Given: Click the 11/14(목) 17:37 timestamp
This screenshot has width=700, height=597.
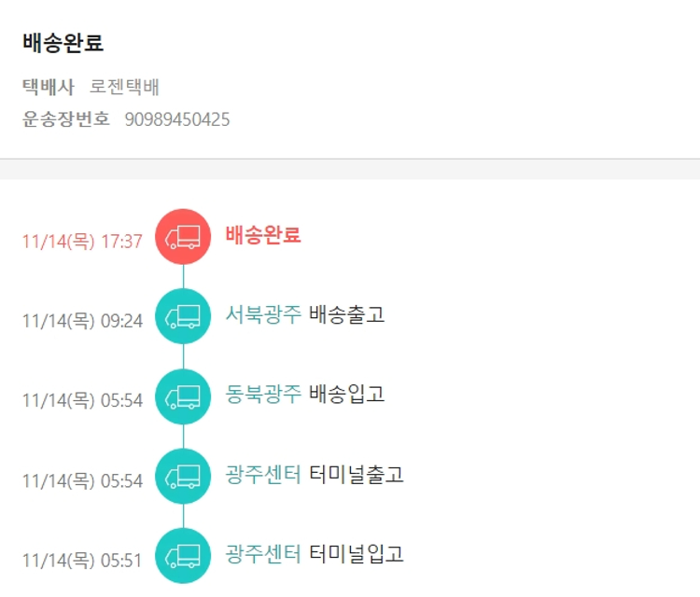Looking at the screenshot, I should pos(82,242).
